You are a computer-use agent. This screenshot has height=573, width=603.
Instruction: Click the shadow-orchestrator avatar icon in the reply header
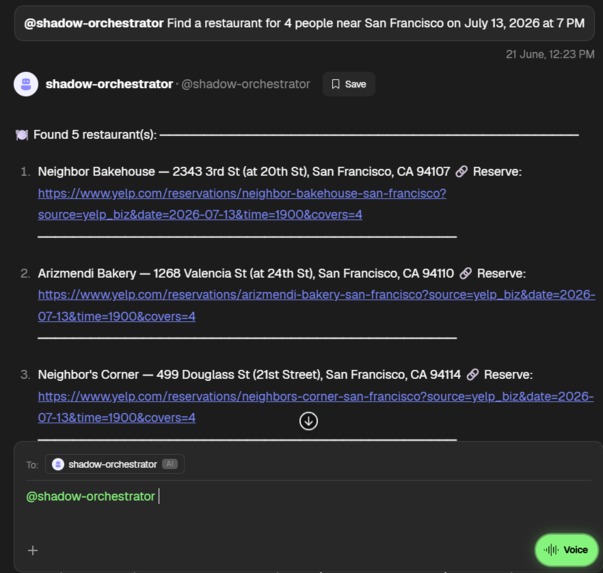click(26, 84)
